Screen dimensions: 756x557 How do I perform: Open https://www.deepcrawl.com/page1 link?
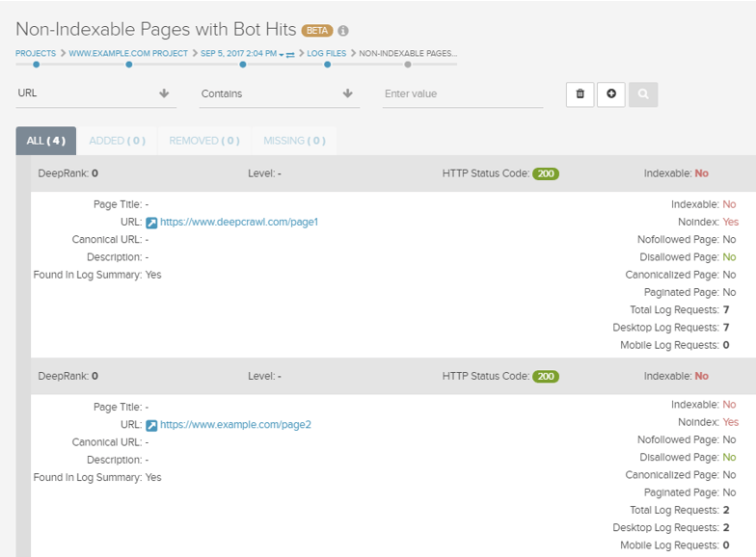(239, 222)
